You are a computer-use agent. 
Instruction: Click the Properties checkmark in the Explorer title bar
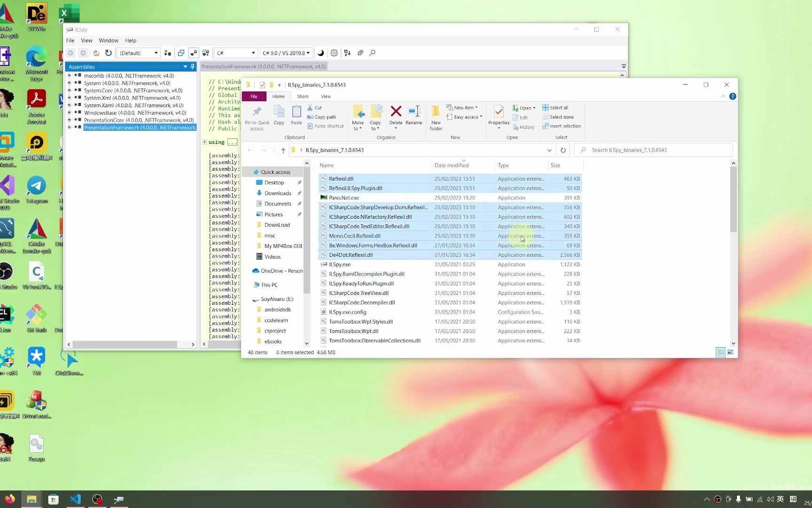(262, 85)
